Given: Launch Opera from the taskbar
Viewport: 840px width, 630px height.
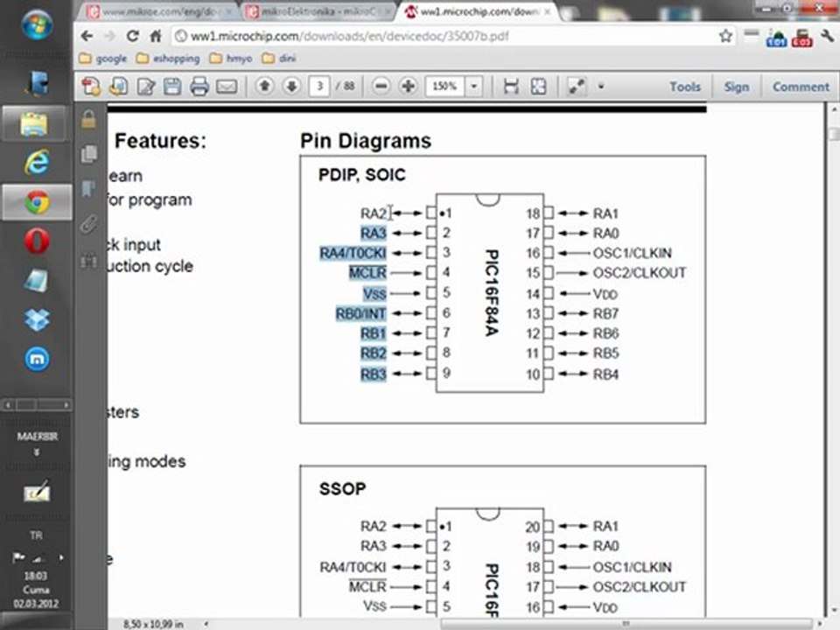Looking at the screenshot, I should [37, 241].
